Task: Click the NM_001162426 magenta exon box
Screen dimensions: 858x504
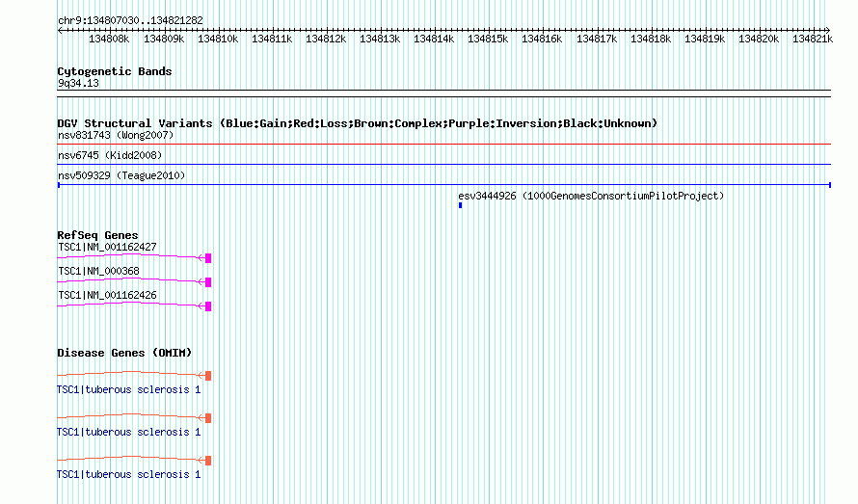Action: pyautogui.click(x=208, y=305)
